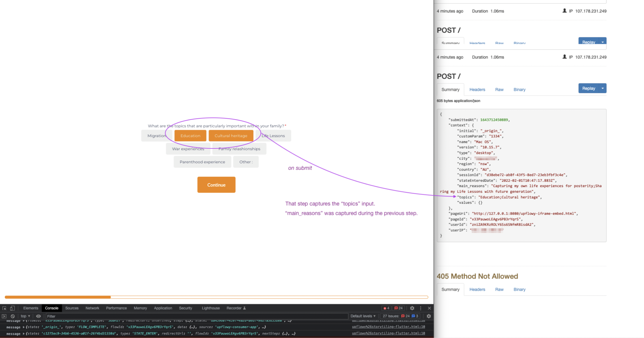Screen dimensions: 644x338
Task: Open source link of FLOW_COMPLETE message
Action: 388,327
